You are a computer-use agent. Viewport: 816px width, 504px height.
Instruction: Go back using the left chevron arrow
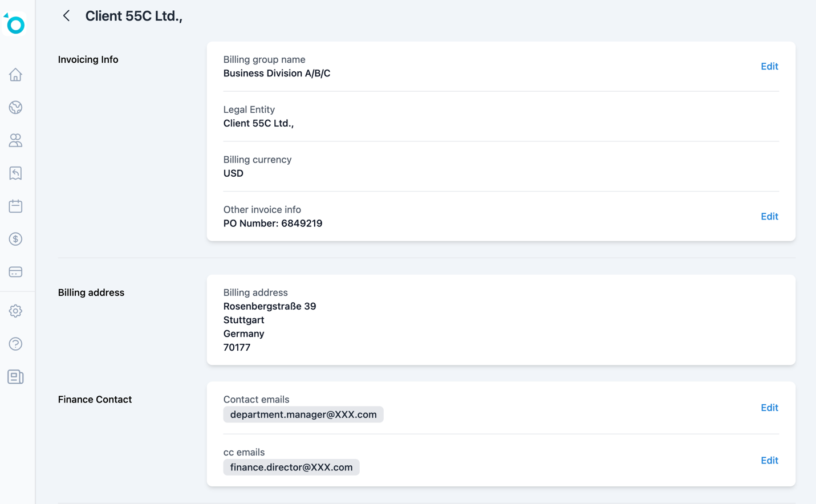pyautogui.click(x=67, y=16)
